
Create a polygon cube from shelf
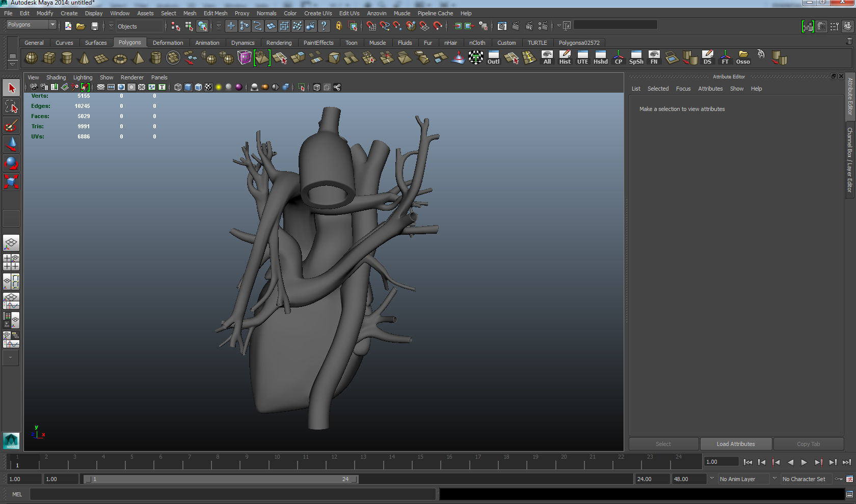coord(49,58)
